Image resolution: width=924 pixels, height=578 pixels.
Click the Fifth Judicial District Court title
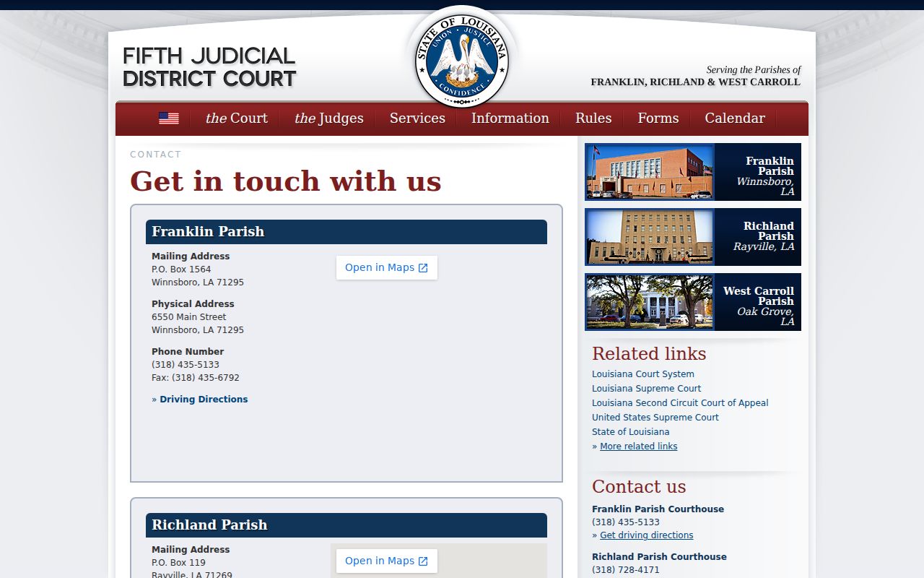coord(209,67)
